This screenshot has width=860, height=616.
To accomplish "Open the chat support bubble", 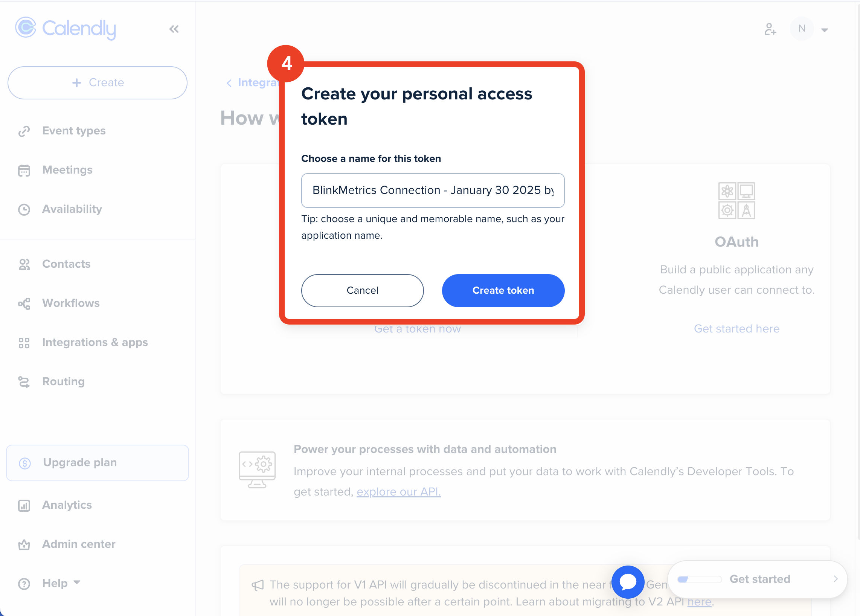I will pyautogui.click(x=628, y=581).
